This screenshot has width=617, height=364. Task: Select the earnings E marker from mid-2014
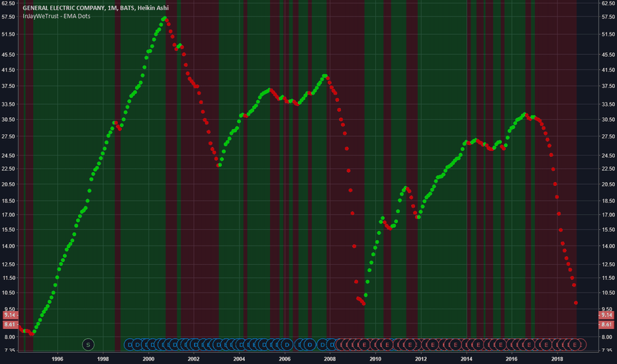(x=479, y=345)
